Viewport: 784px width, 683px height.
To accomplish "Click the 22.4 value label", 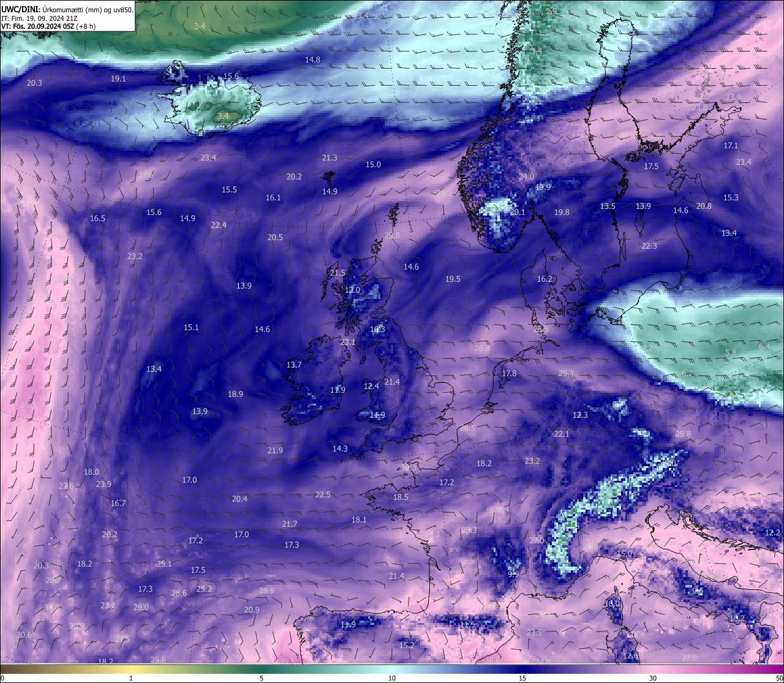I will tap(219, 225).
